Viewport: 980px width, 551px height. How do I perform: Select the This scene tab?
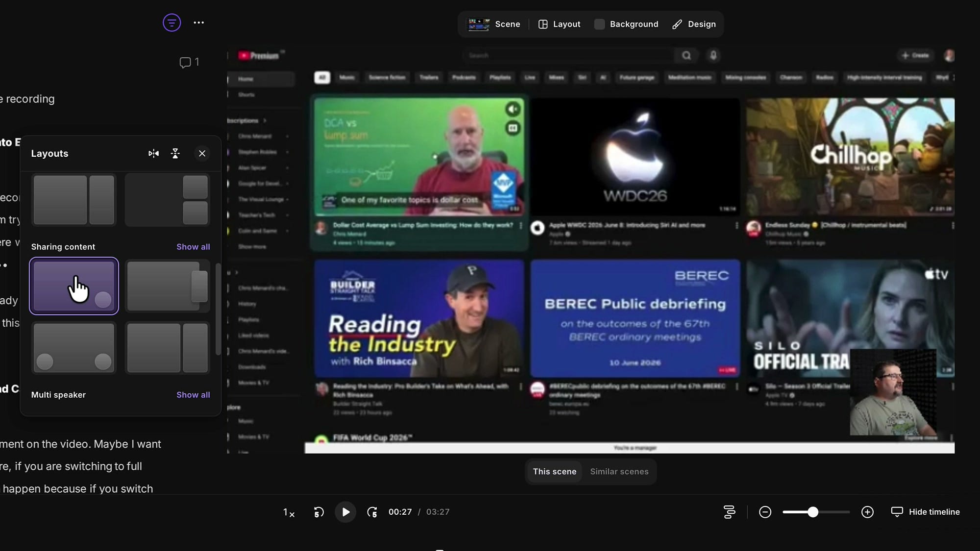coord(554,472)
